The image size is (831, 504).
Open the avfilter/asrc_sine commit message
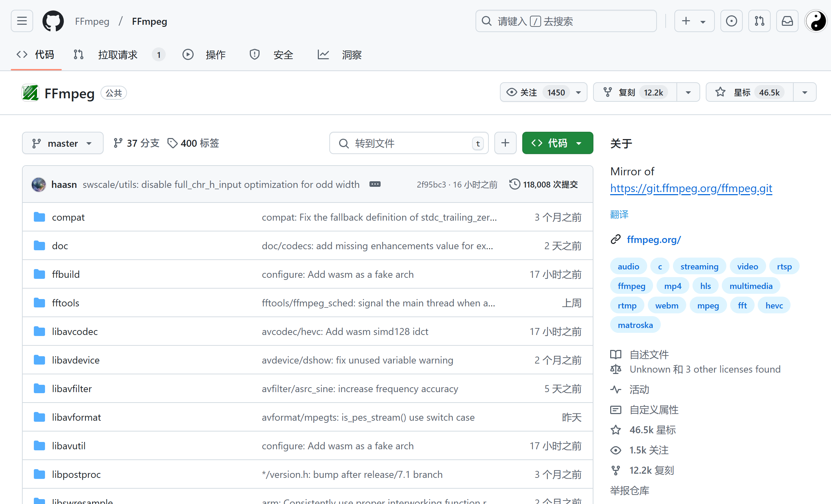point(360,389)
